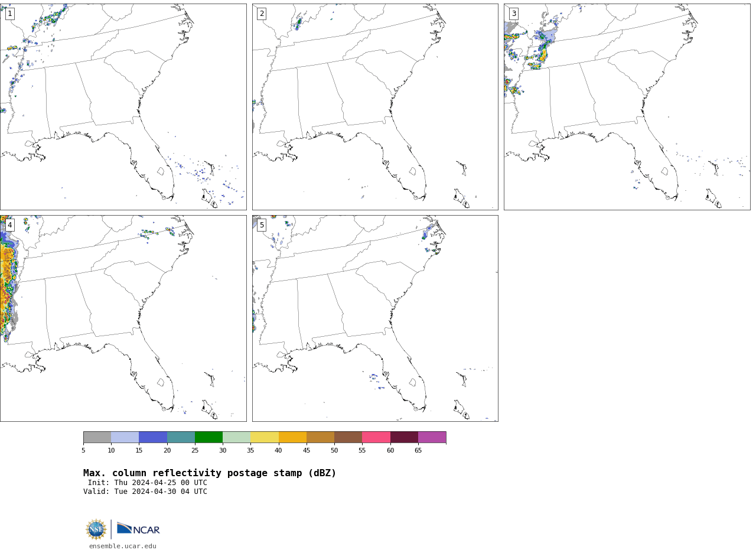
Task: Select the blue 15-20 dBZ swatch
Action: pyautogui.click(x=153, y=437)
